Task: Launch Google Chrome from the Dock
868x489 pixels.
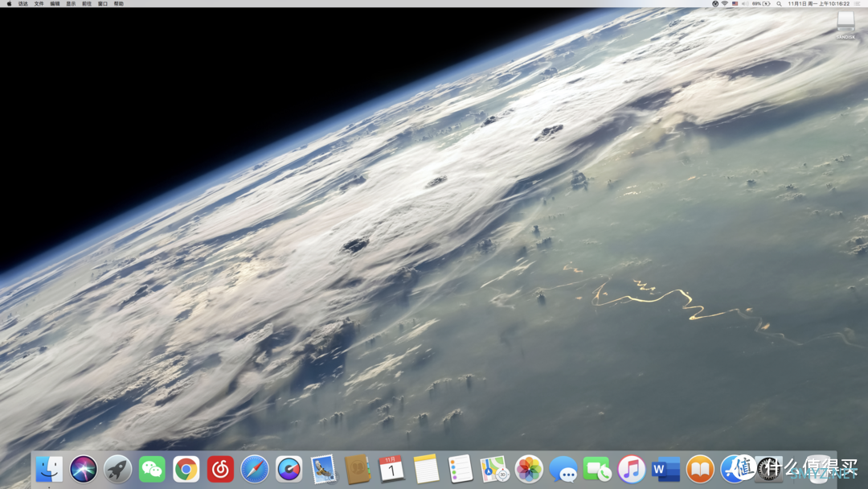Action: 186,470
